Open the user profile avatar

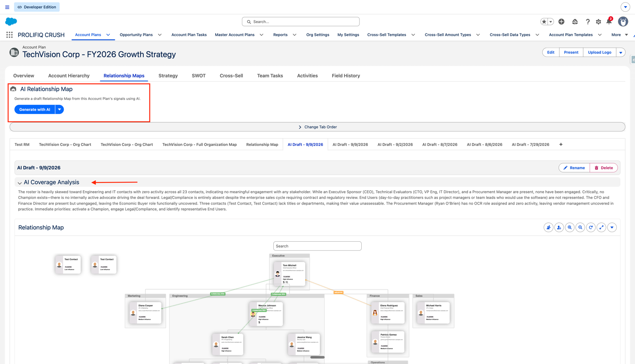pyautogui.click(x=623, y=21)
